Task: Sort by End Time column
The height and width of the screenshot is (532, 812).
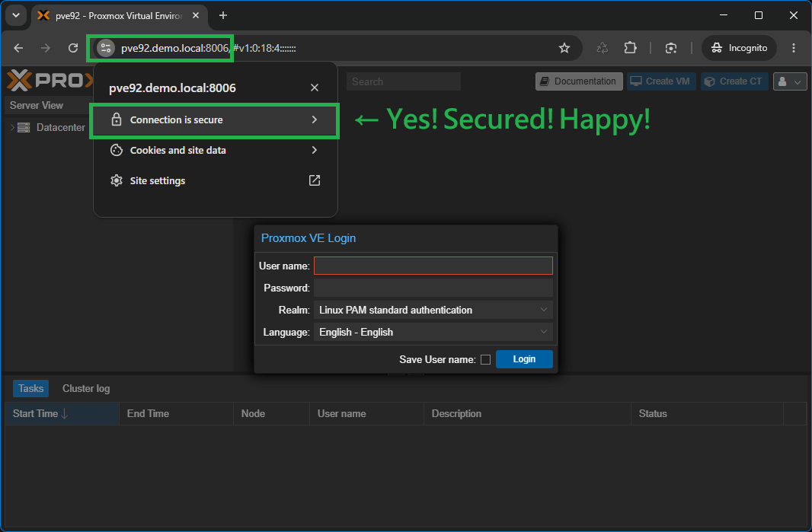Action: tap(176, 413)
